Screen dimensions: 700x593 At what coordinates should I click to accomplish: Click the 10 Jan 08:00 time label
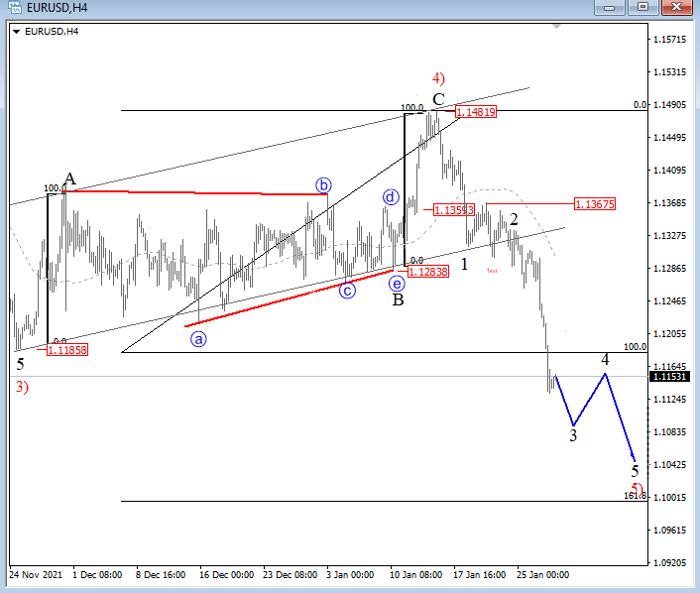click(x=416, y=575)
